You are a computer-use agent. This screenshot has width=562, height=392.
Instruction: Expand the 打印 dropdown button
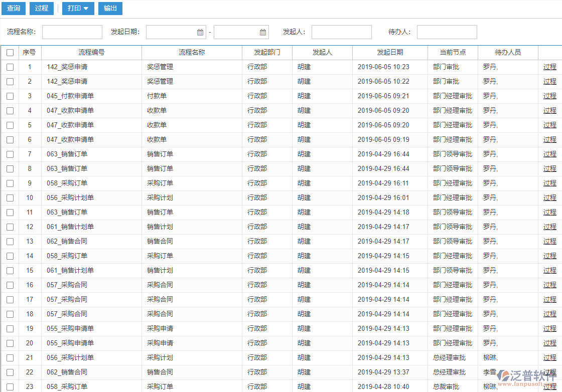[x=78, y=8]
